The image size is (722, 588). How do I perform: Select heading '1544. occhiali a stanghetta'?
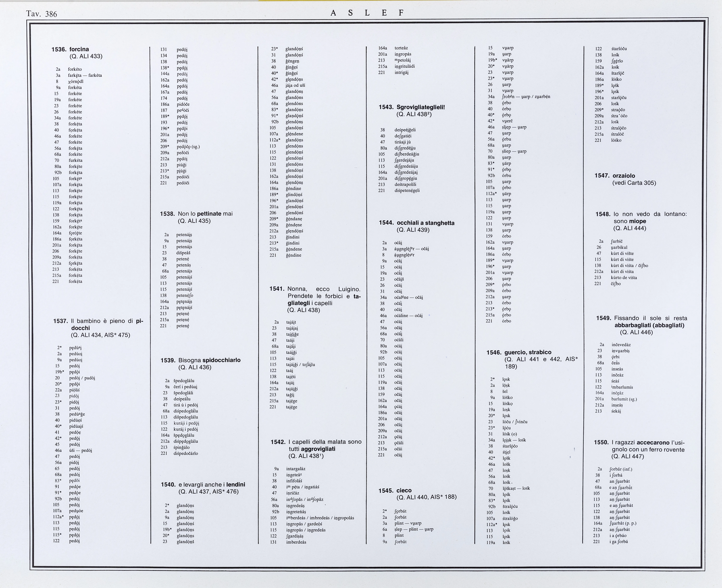(x=417, y=223)
